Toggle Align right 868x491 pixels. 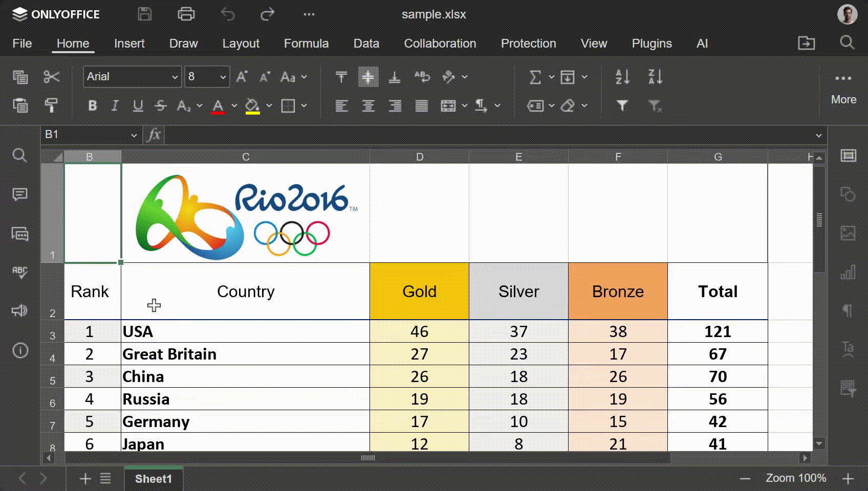click(395, 106)
